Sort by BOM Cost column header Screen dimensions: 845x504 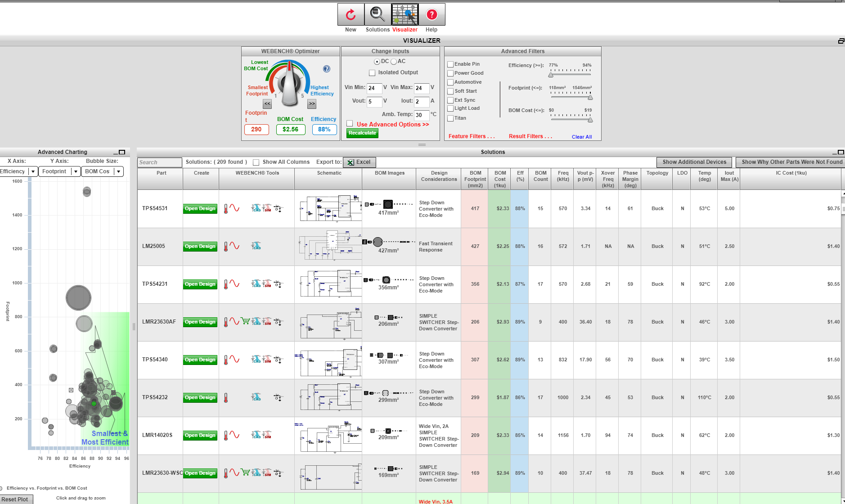pos(500,179)
